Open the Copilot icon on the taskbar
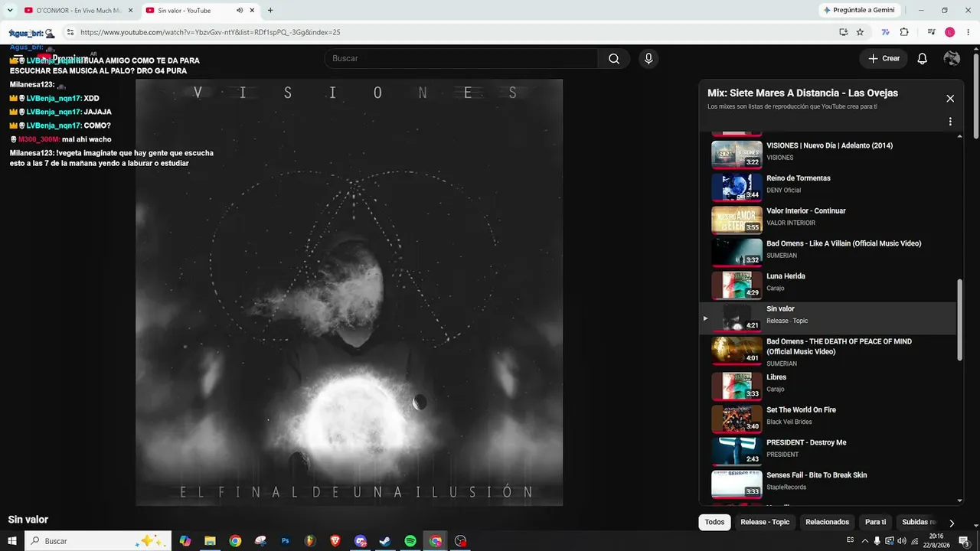The image size is (980, 551). click(x=185, y=541)
